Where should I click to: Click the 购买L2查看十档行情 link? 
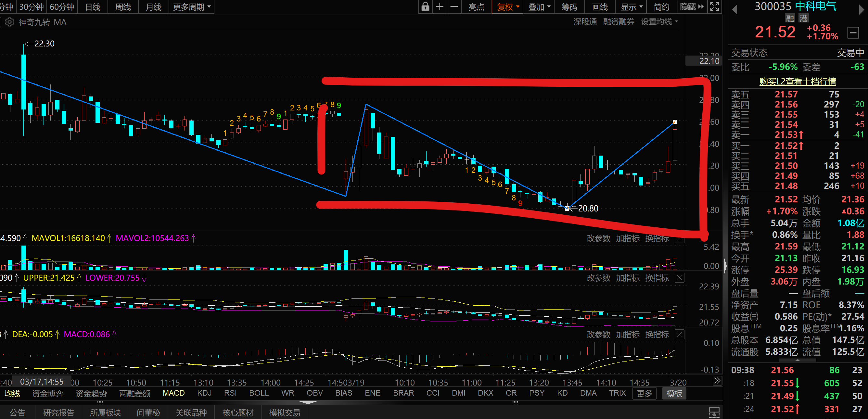[x=797, y=81]
